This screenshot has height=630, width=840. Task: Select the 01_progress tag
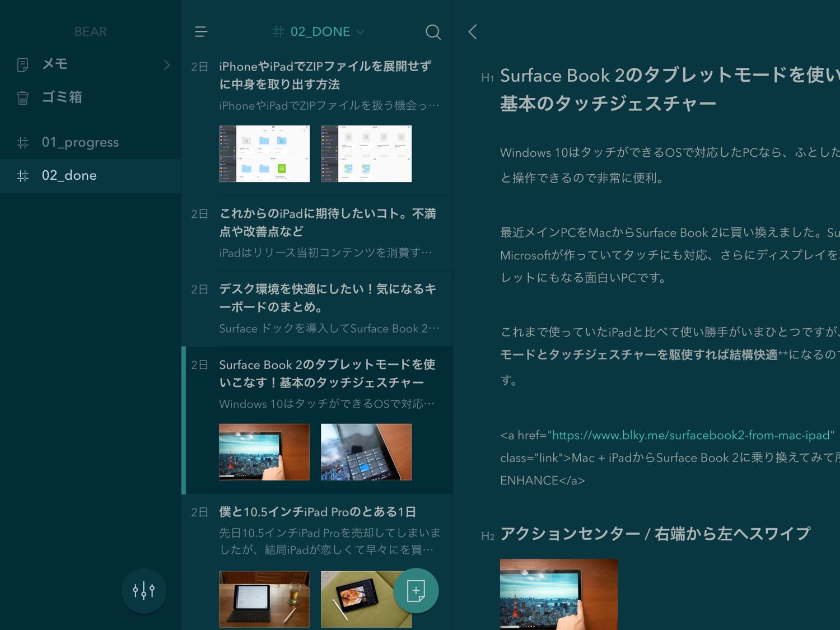pos(90,142)
